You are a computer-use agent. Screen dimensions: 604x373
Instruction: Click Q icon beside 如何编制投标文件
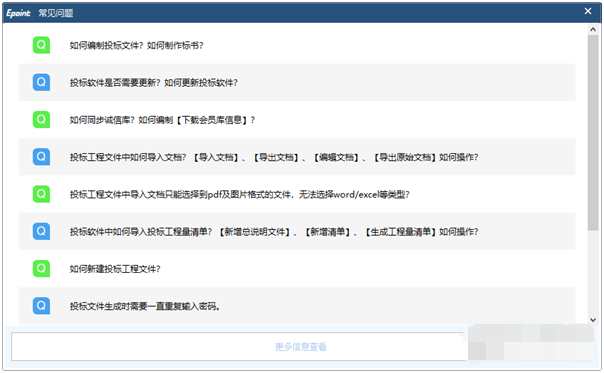point(41,45)
